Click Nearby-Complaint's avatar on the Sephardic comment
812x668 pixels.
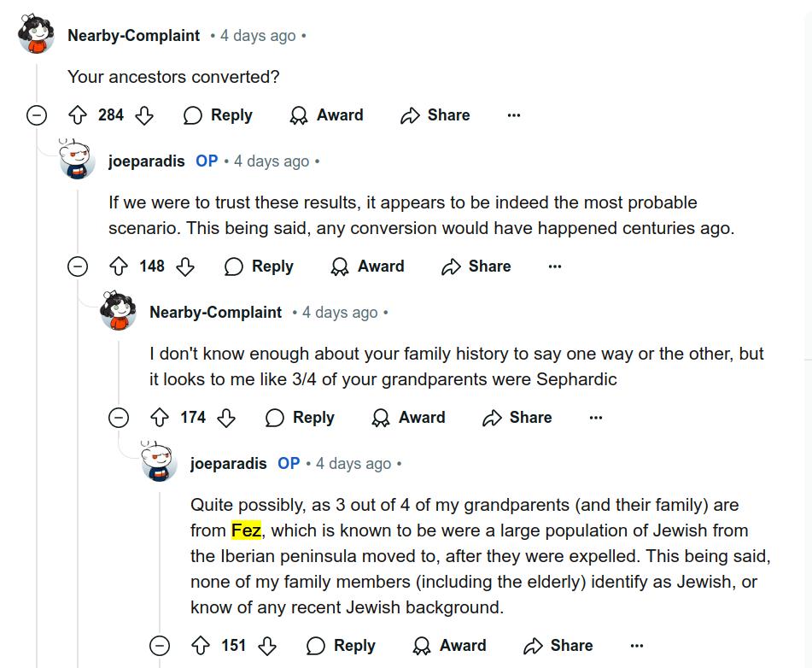[x=119, y=312]
